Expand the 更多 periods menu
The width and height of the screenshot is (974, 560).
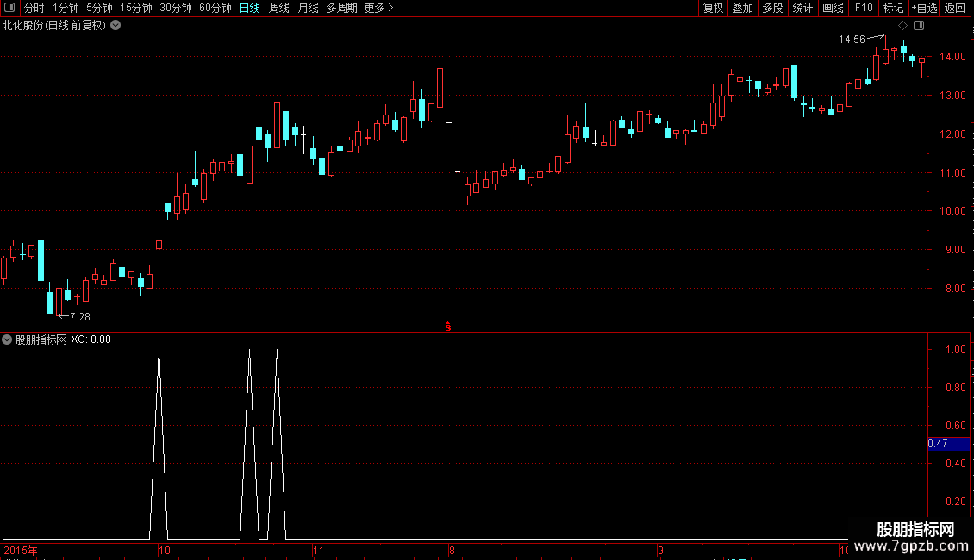coord(379,8)
